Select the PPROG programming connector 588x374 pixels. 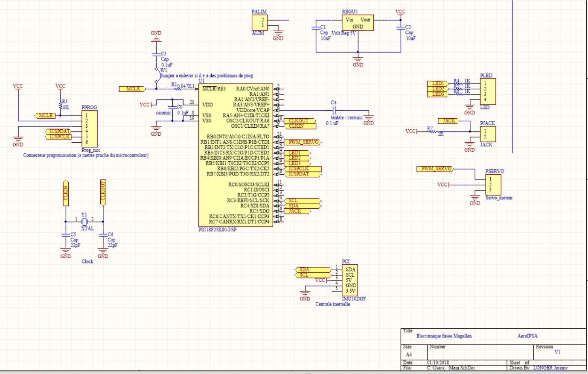89,129
